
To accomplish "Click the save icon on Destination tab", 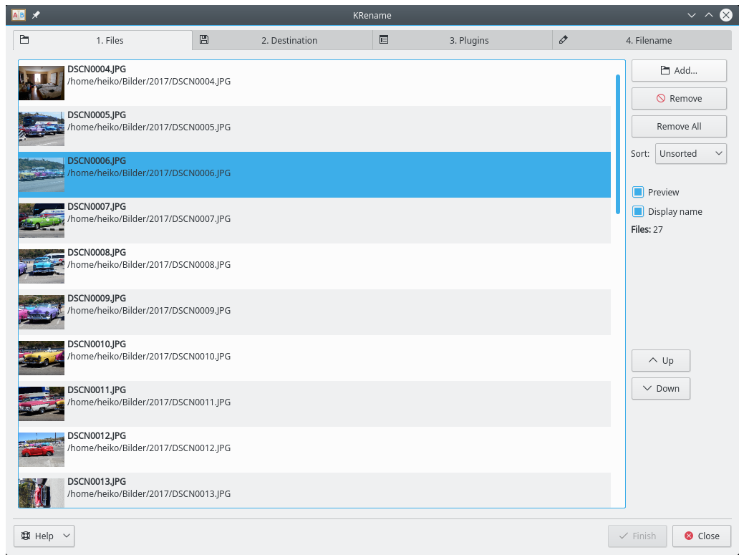I will coord(204,40).
